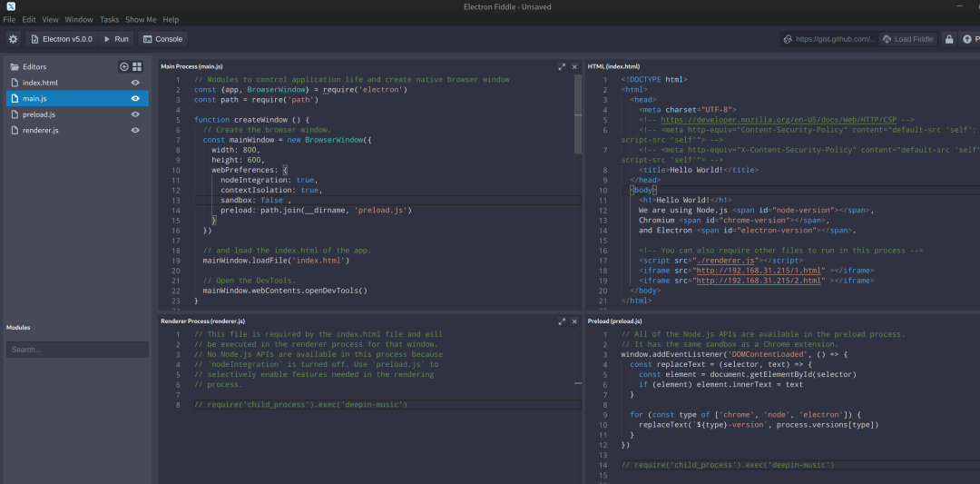Click the Modules search field
This screenshot has height=484, width=980.
pyautogui.click(x=77, y=350)
